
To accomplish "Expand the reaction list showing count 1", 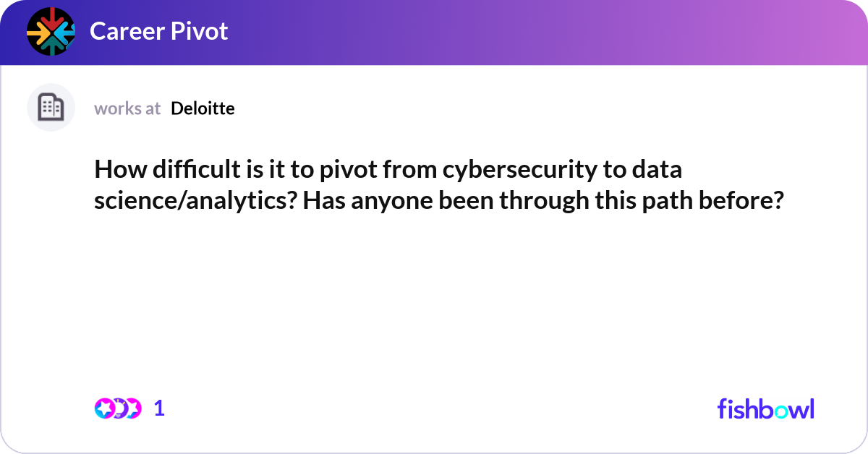I will tap(159, 408).
